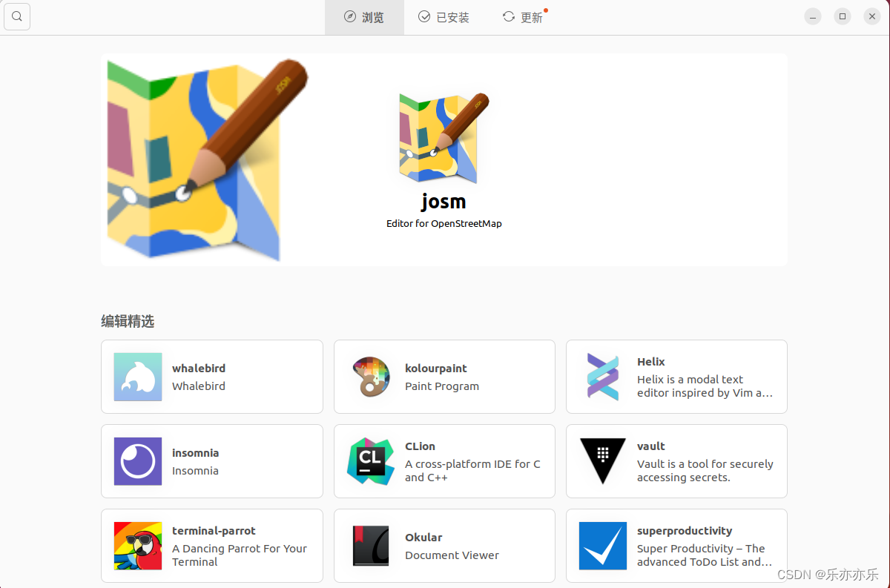The height and width of the screenshot is (588, 890).
Task: Switch to the 浏览 tab
Action: 364,17
